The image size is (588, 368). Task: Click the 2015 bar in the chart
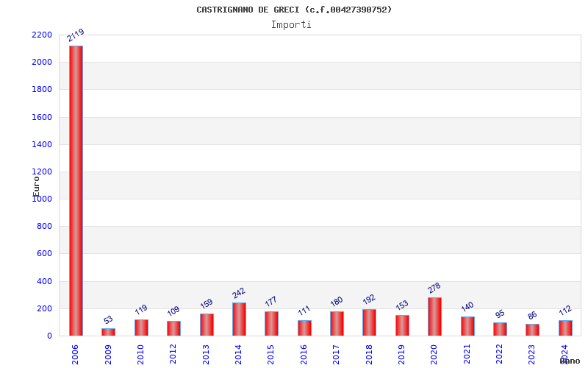271,324
